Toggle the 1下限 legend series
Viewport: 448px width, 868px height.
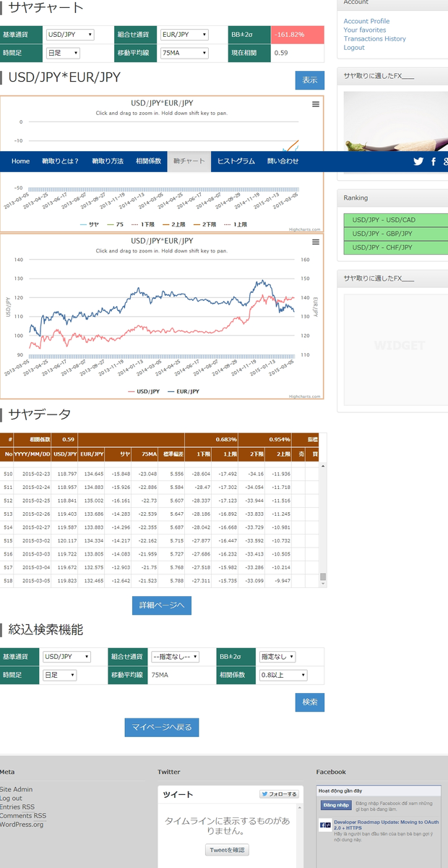point(142,225)
